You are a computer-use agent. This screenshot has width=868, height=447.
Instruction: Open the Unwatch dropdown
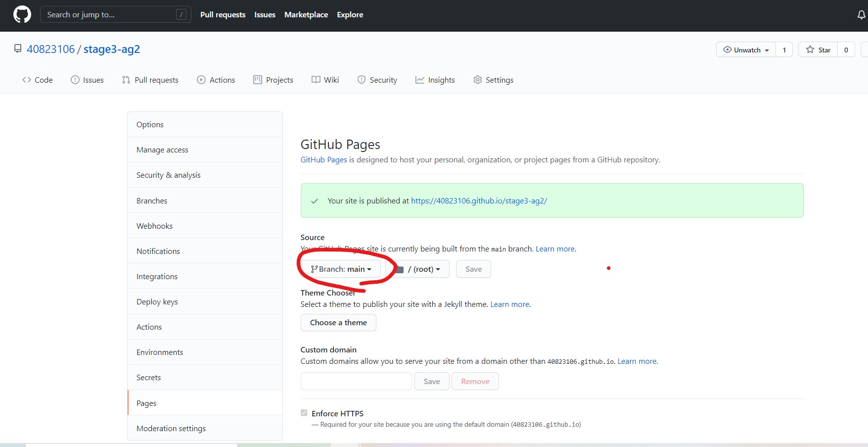[746, 50]
